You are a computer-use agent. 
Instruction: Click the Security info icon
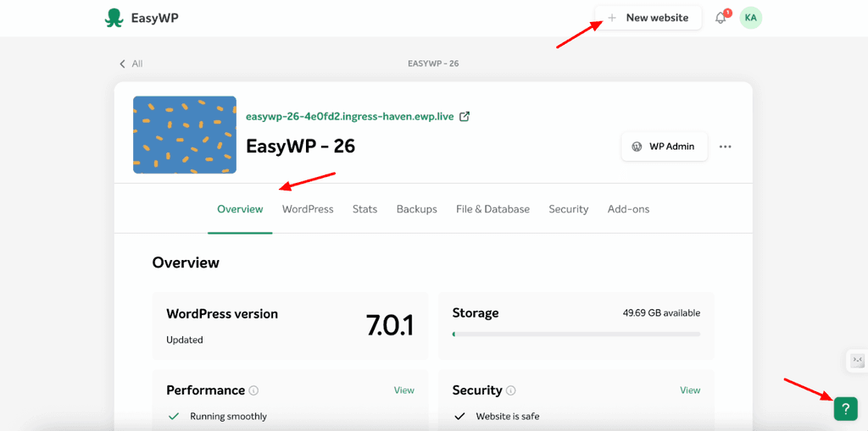pyautogui.click(x=511, y=390)
